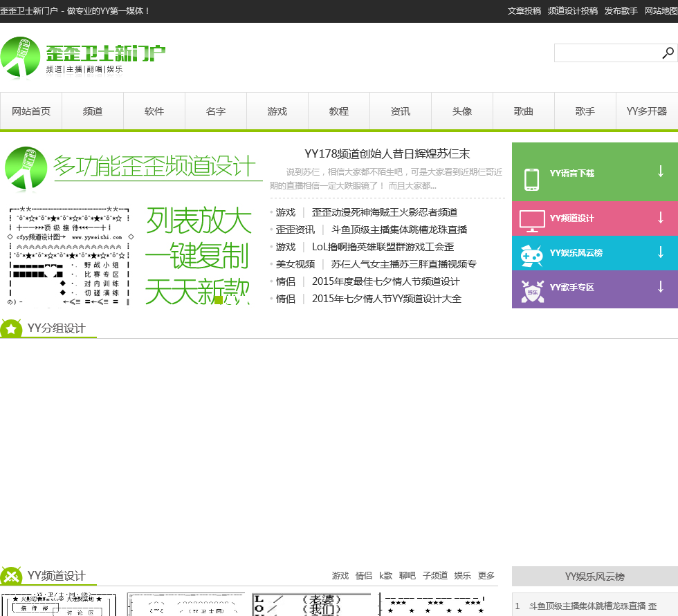Screen dimensions: 678x616
Task: Open the first channel design thumbnail 火影忍者
Action: [58, 604]
